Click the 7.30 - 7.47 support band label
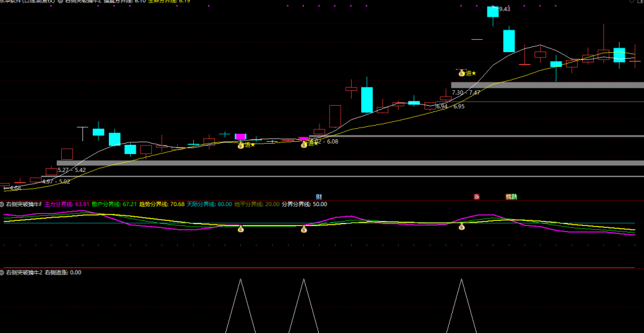 coord(466,92)
